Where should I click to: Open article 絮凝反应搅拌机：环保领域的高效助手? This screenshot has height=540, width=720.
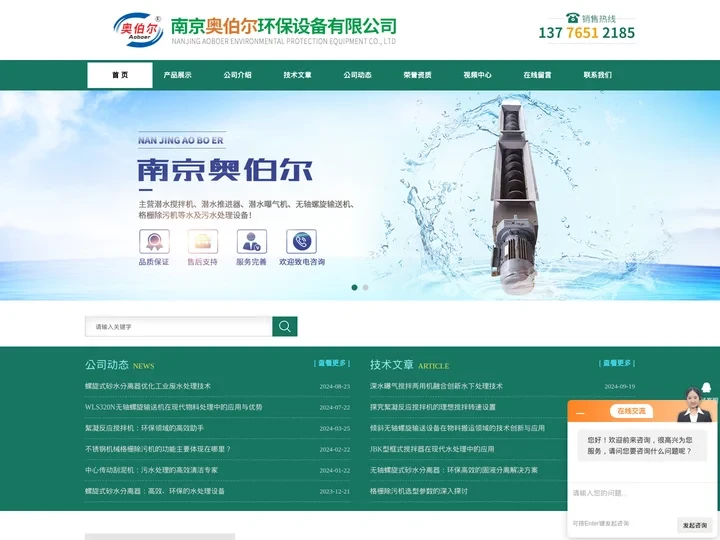[144, 428]
